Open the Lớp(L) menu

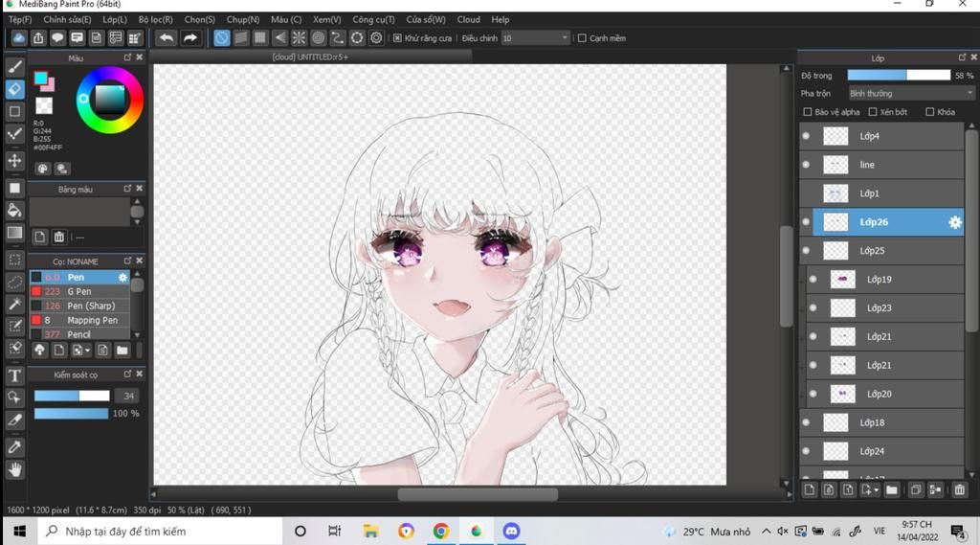(x=115, y=19)
